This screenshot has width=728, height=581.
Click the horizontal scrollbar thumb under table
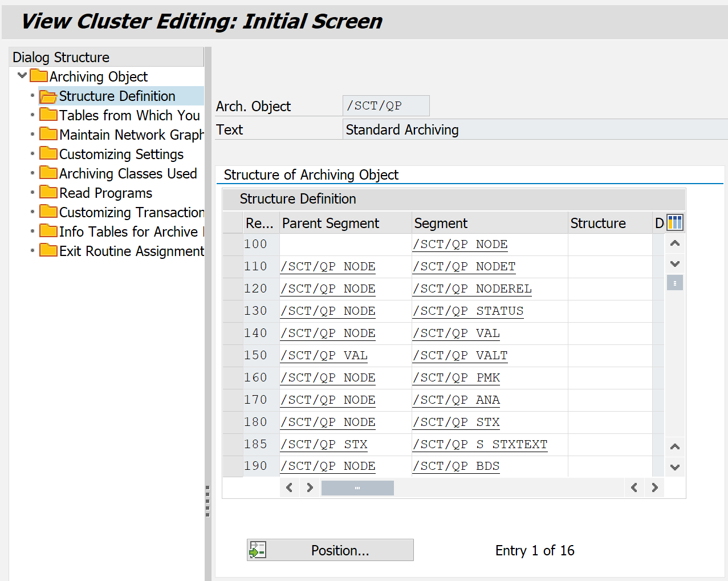tap(357, 487)
